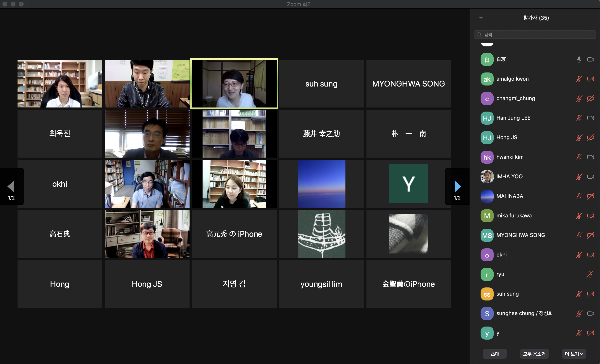The image size is (600, 364).
Task: Select the MS avatar in participant list
Action: pyautogui.click(x=487, y=235)
